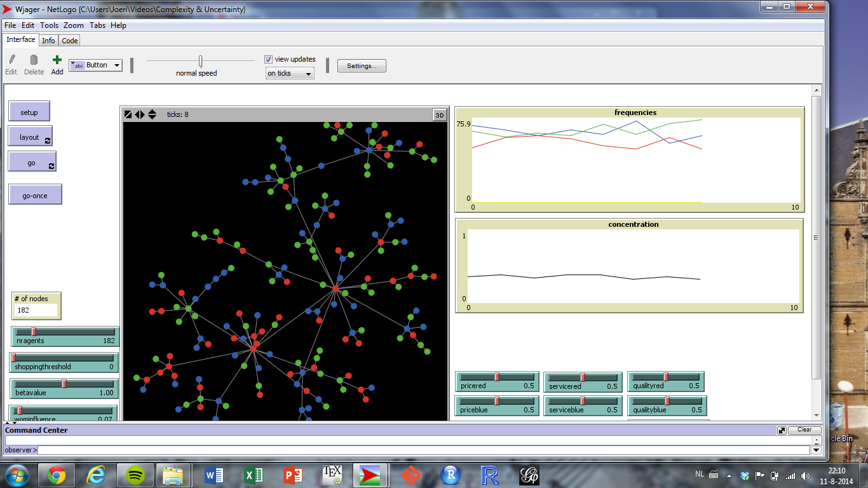Screen dimensions: 868x488
Task: Open the Tools menu
Action: [49, 25]
